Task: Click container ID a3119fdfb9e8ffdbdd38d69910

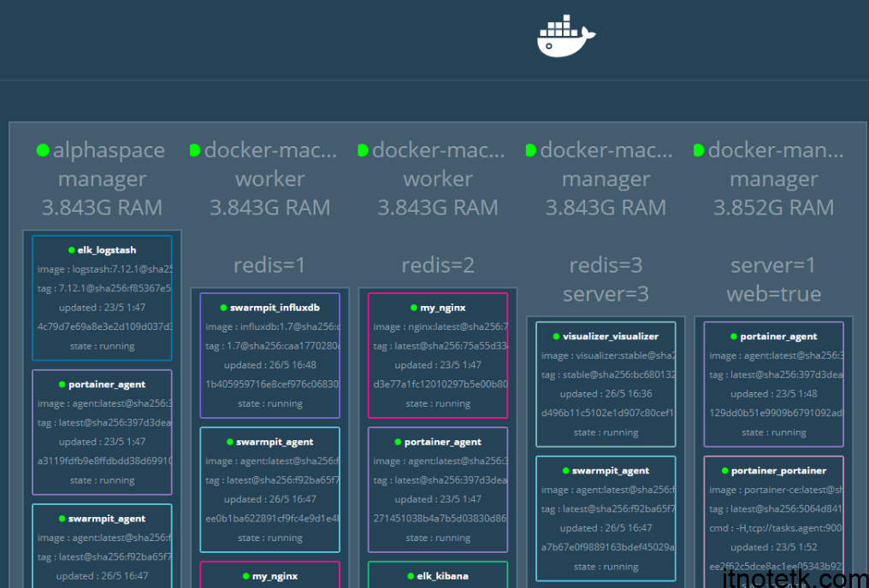Action: tap(104, 462)
